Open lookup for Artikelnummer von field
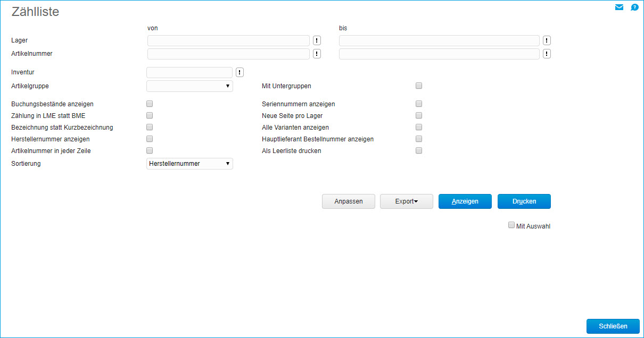 317,54
